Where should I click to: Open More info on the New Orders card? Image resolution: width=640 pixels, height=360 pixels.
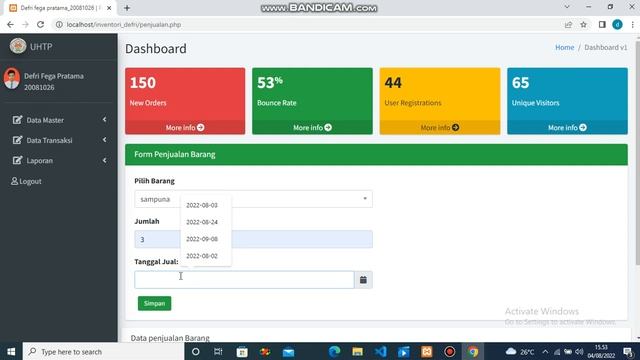[185, 128]
